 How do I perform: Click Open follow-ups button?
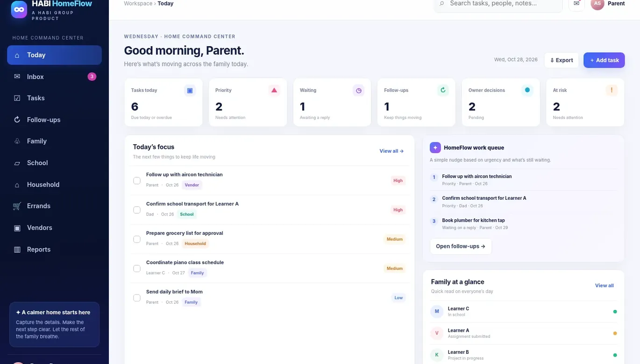[461, 246]
